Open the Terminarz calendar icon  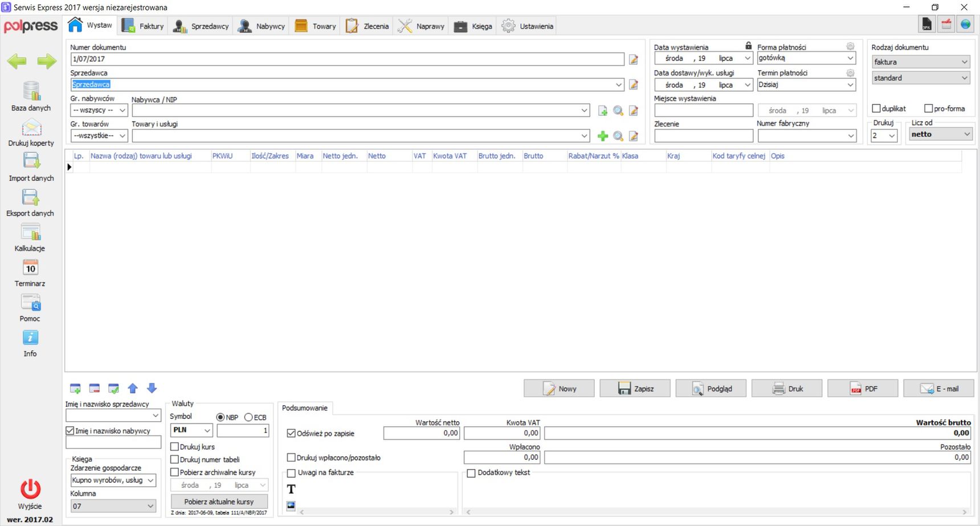point(31,268)
